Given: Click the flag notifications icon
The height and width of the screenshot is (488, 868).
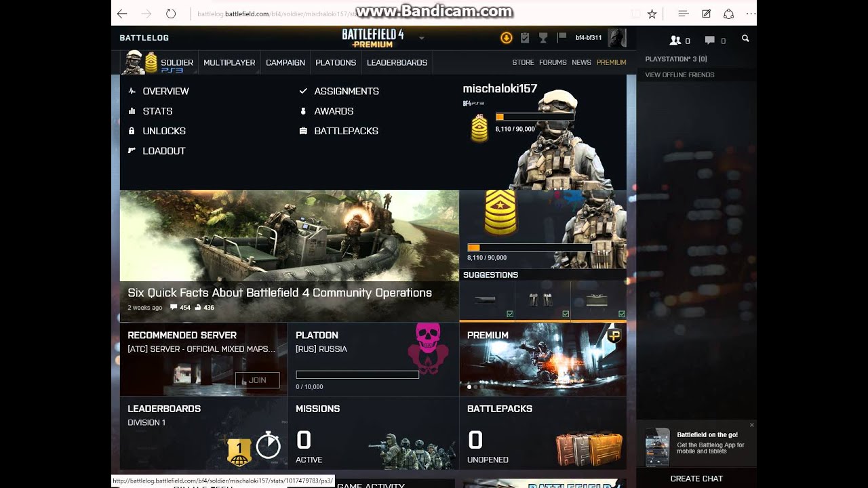Looking at the screenshot, I should 561,38.
